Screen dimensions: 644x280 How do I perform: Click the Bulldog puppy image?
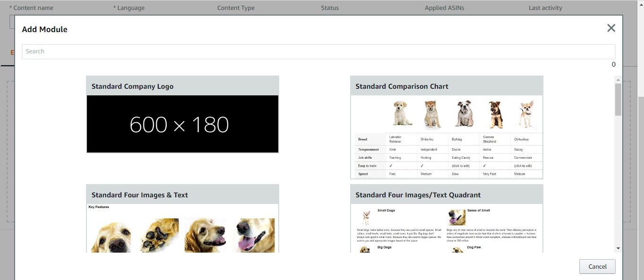(464, 114)
